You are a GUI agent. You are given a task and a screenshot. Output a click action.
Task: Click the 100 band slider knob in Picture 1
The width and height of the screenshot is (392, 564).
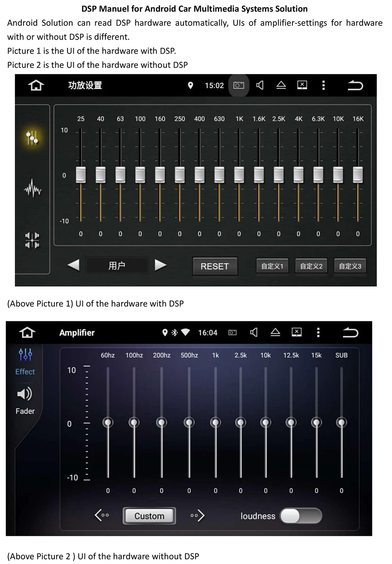tap(140, 175)
